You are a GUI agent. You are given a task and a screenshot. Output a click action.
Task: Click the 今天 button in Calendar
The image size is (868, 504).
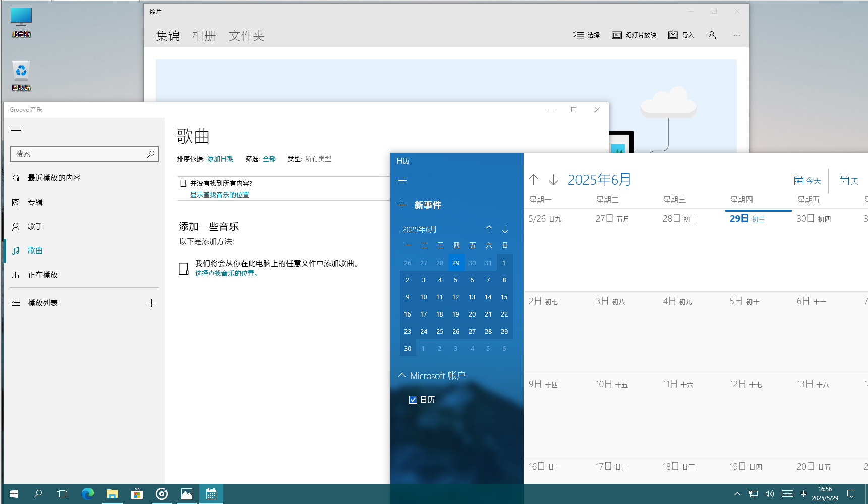[x=807, y=181]
